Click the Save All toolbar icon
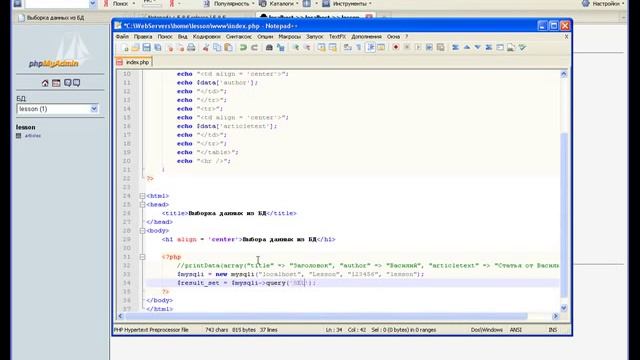The height and width of the screenshot is (360, 640). click(158, 48)
